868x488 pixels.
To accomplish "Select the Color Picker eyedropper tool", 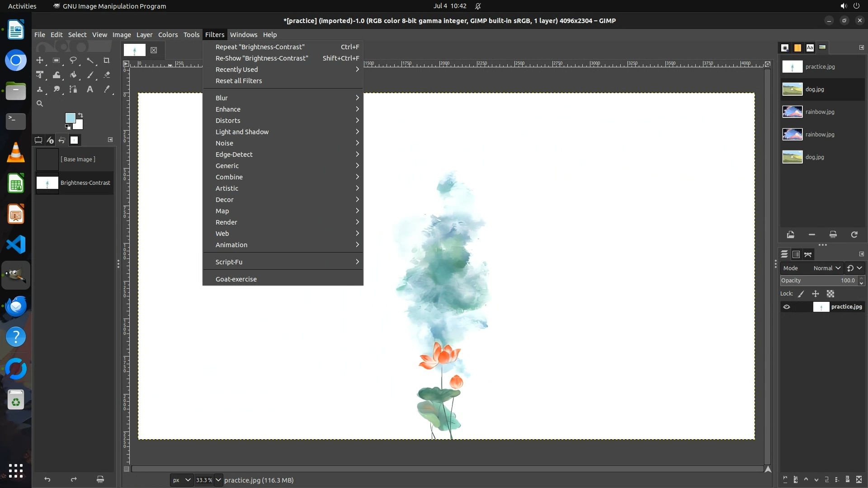I will pyautogui.click(x=107, y=89).
